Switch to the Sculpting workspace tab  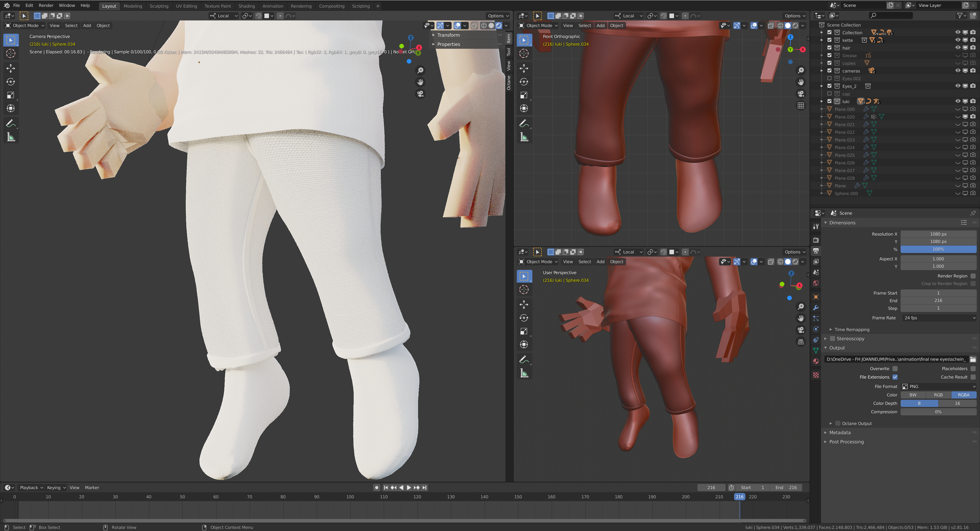tap(159, 6)
